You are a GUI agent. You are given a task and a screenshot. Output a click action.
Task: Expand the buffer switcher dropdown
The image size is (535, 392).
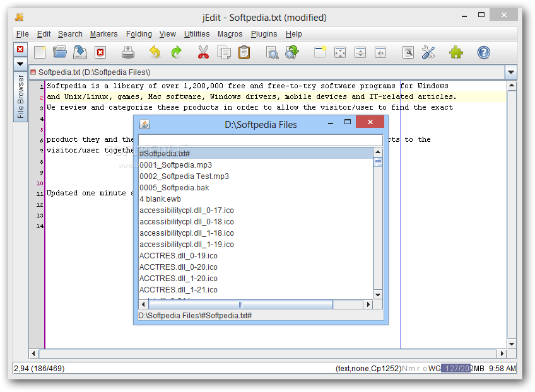(x=511, y=72)
